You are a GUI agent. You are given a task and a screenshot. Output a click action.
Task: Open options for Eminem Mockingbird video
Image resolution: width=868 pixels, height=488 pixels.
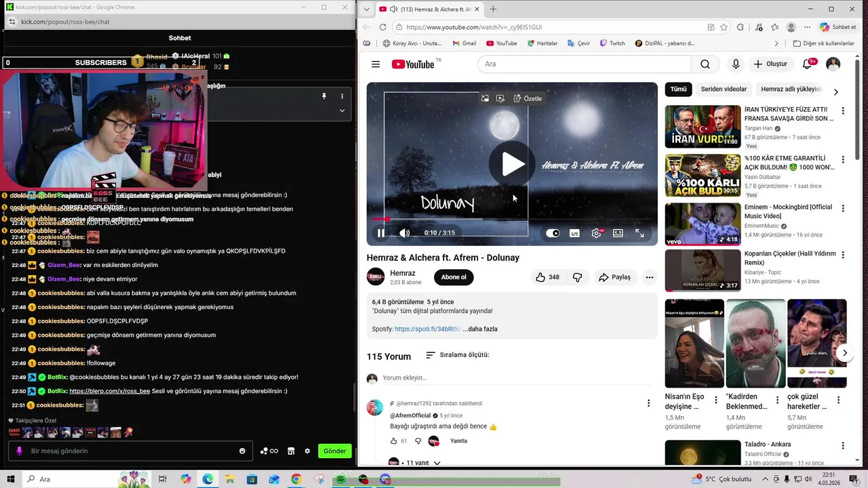tap(843, 208)
